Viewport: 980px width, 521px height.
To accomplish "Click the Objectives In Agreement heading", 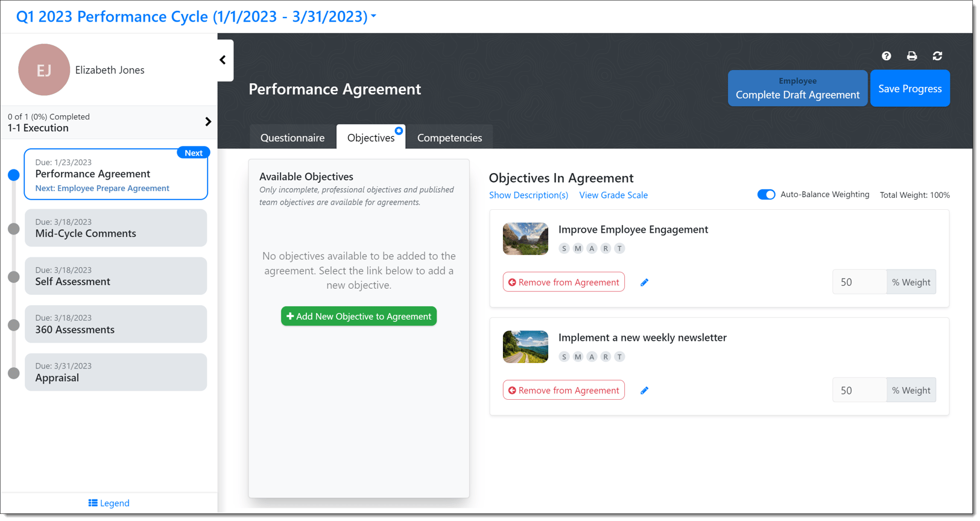I will [x=561, y=178].
